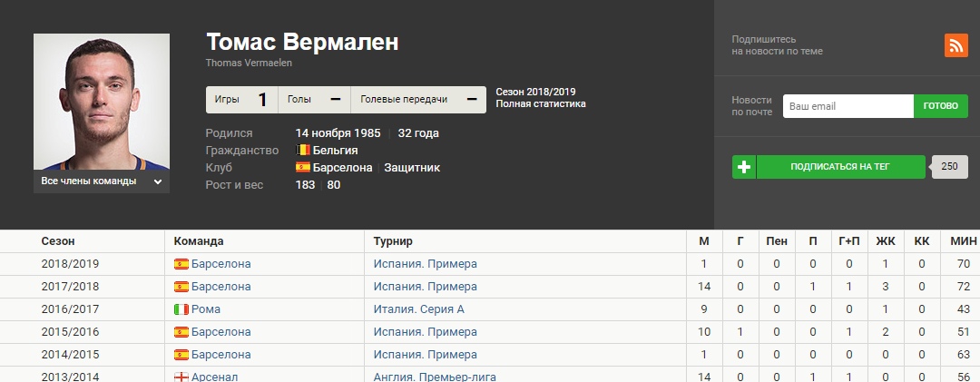The image size is (980, 382).
Task: Click the Belgium flag icon next to Бельгия
Action: click(303, 151)
